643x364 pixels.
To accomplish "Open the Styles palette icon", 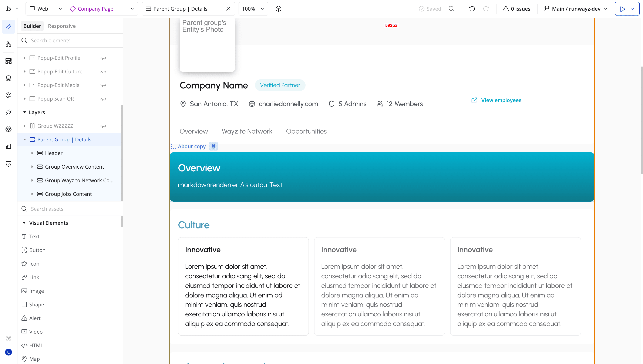I will [8, 95].
